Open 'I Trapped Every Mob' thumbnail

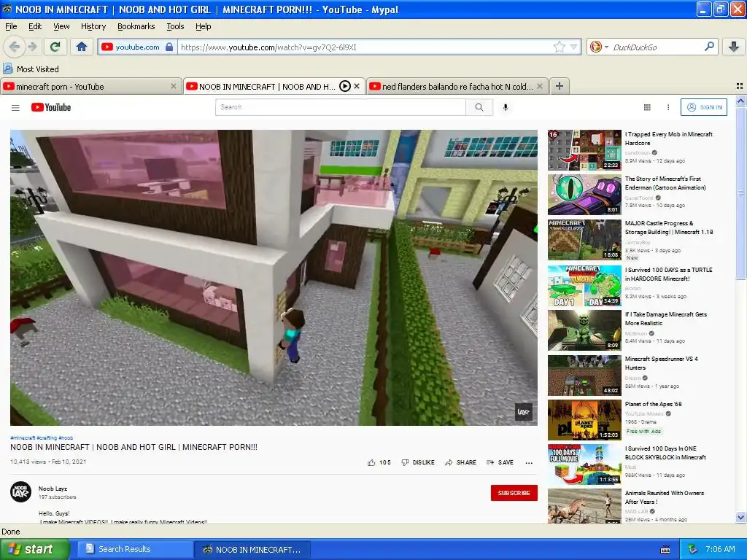click(584, 150)
